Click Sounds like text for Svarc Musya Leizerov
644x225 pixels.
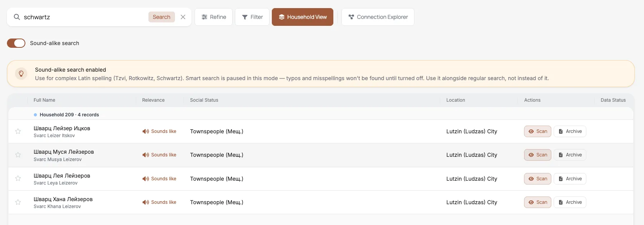pyautogui.click(x=164, y=155)
